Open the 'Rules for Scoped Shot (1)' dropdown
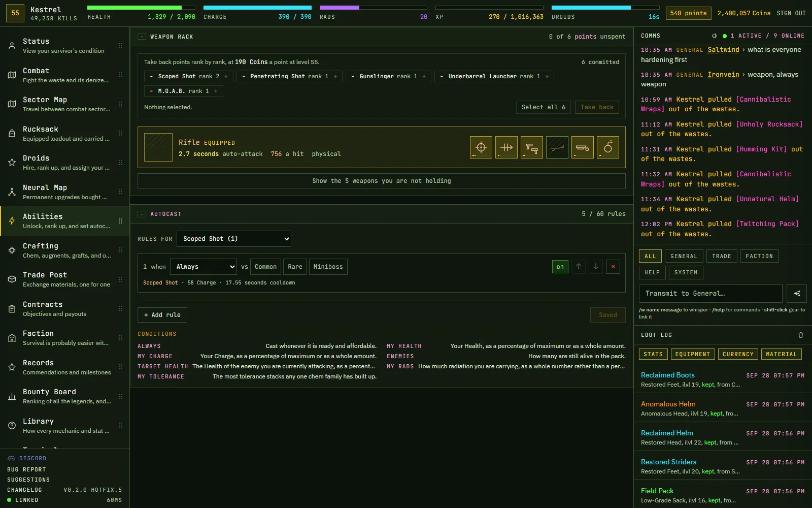Screen dimensions: 812x508 pos(234,239)
